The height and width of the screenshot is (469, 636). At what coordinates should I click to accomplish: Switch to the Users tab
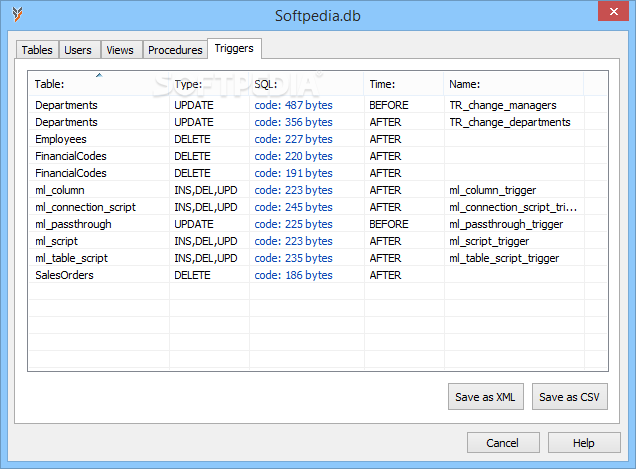(80, 50)
